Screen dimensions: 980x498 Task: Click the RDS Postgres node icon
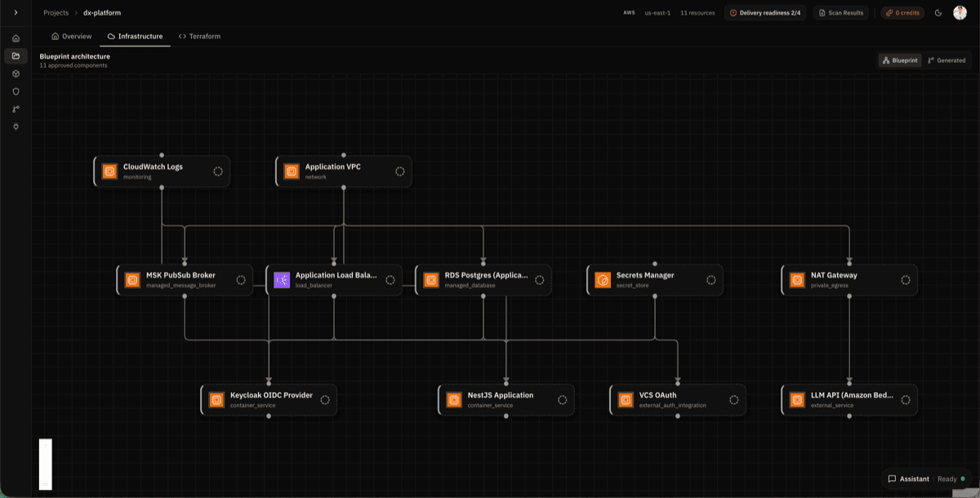[431, 280]
